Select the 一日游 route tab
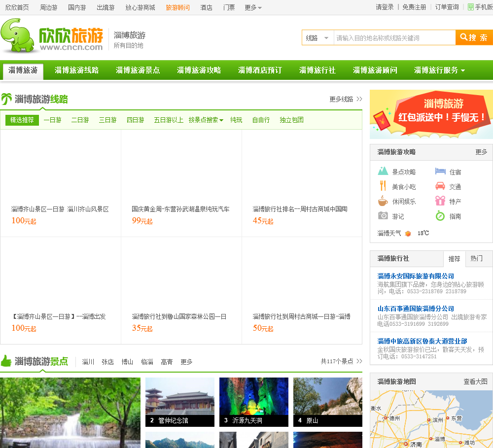The image size is (493, 448). [52, 120]
